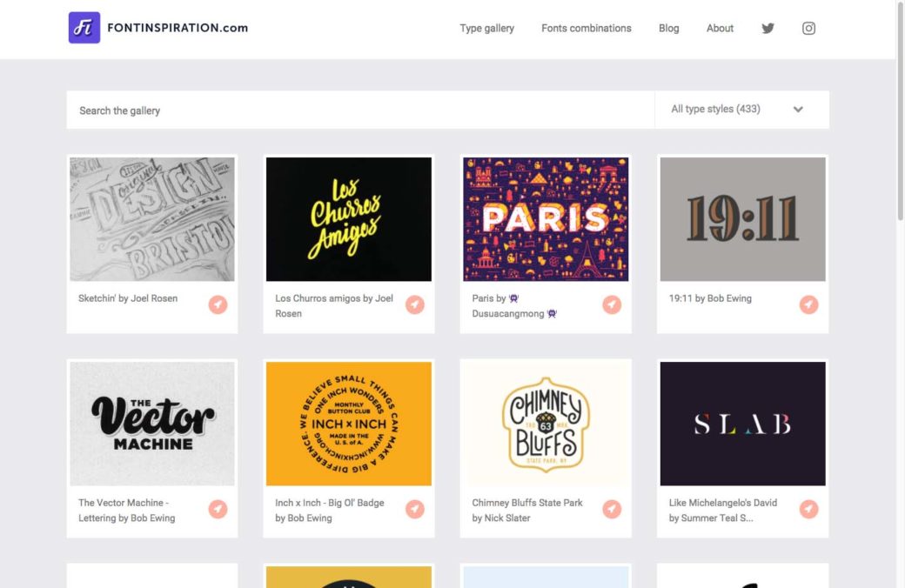Image resolution: width=905 pixels, height=588 pixels.
Task: Open the Instagram profile icon
Action: [808, 28]
